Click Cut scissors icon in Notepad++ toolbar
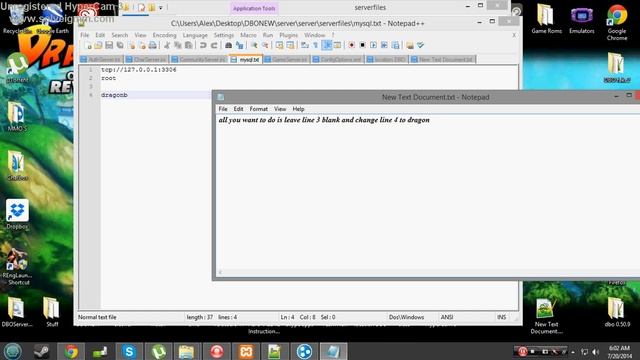 167,45
